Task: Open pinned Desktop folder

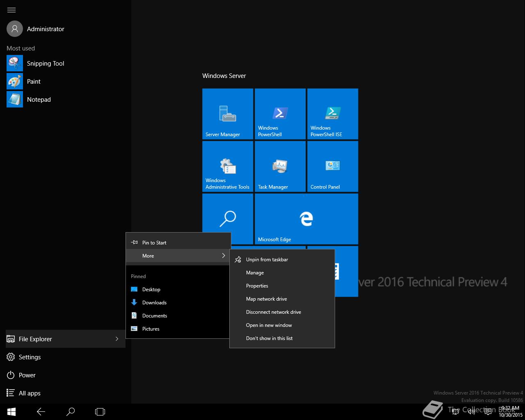Action: [178, 290]
